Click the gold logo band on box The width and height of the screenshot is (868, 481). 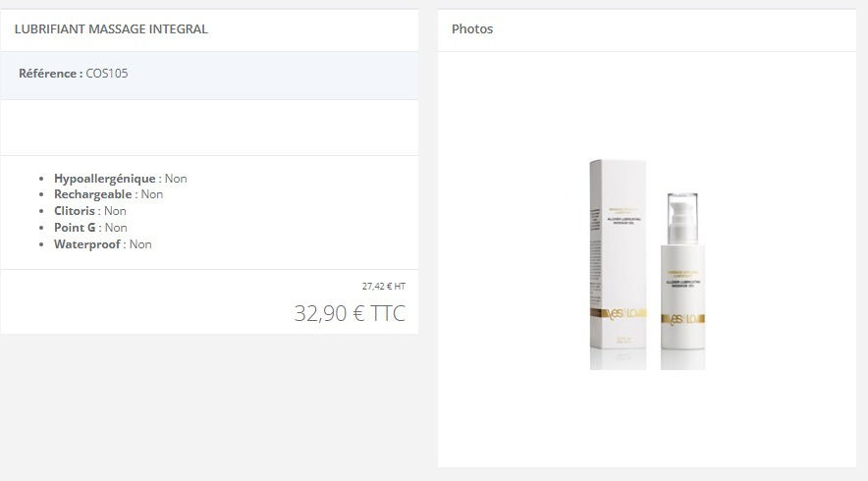click(x=619, y=313)
